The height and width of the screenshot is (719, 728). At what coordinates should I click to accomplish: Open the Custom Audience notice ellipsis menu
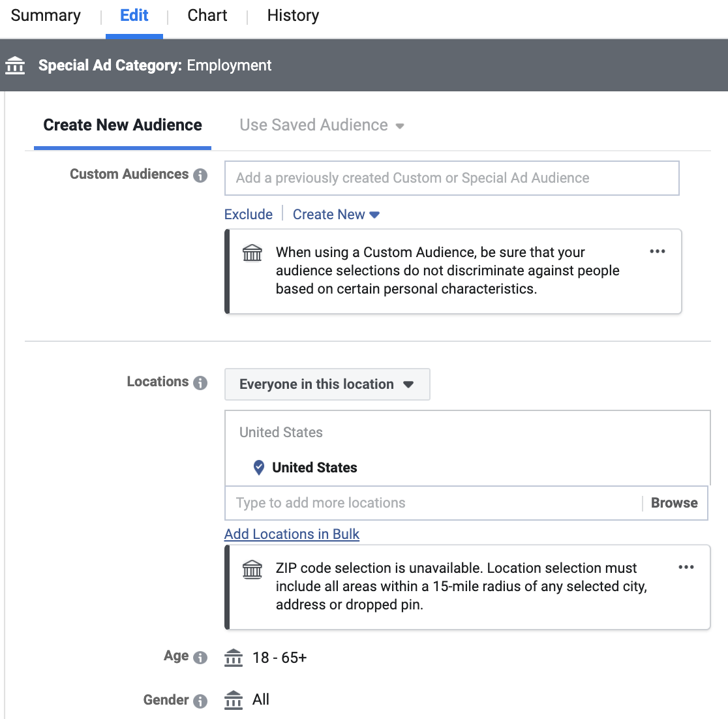658,252
